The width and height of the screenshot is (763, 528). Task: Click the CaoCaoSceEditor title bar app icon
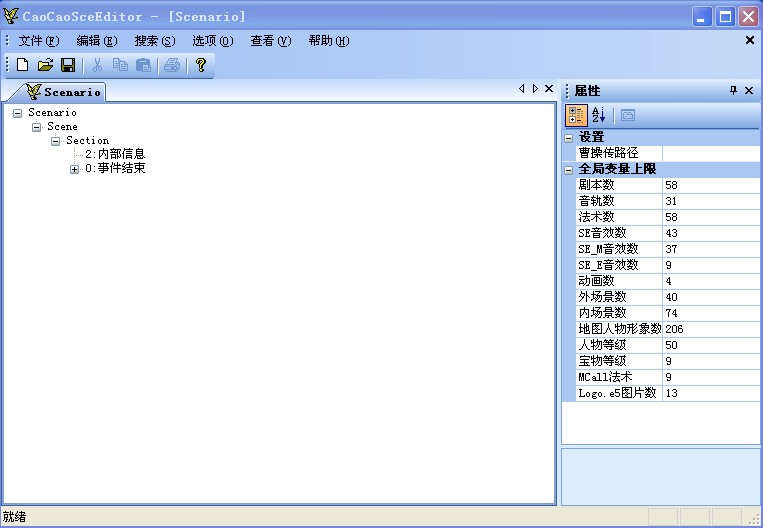tap(10, 16)
